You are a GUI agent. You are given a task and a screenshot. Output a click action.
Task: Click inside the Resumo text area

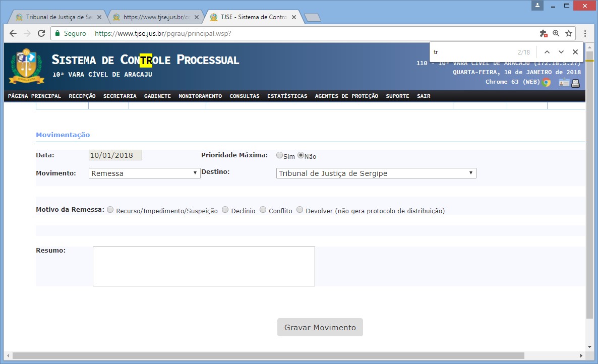(x=204, y=266)
